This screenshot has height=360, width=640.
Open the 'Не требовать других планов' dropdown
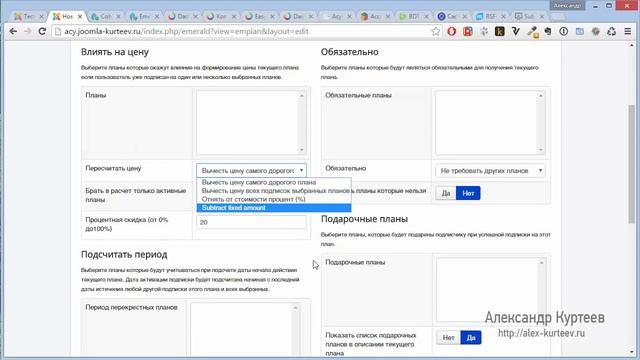coord(490,170)
